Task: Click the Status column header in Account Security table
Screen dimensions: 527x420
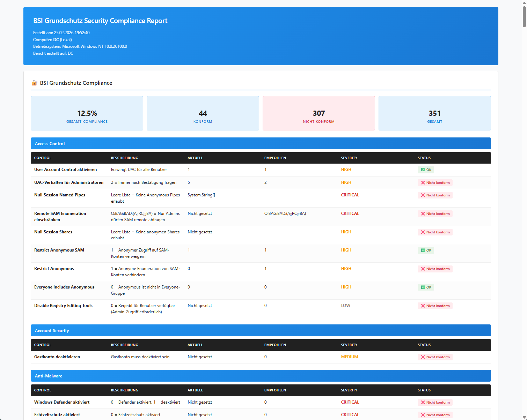Action: pyautogui.click(x=424, y=345)
